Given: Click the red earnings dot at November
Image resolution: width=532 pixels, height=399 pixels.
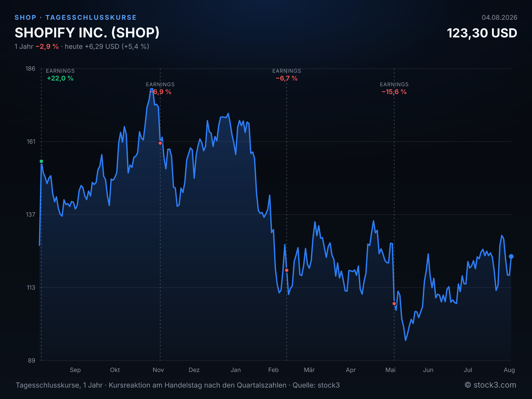Looking at the screenshot, I should (160, 143).
